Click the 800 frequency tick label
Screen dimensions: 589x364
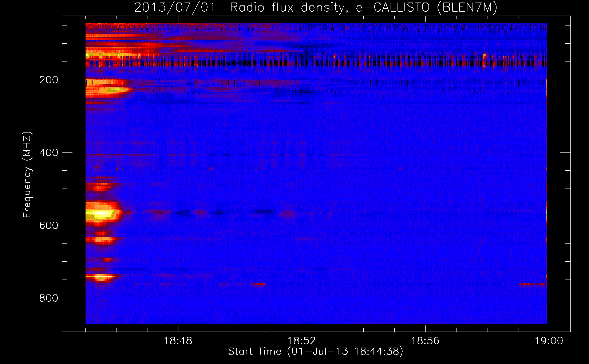(49, 298)
